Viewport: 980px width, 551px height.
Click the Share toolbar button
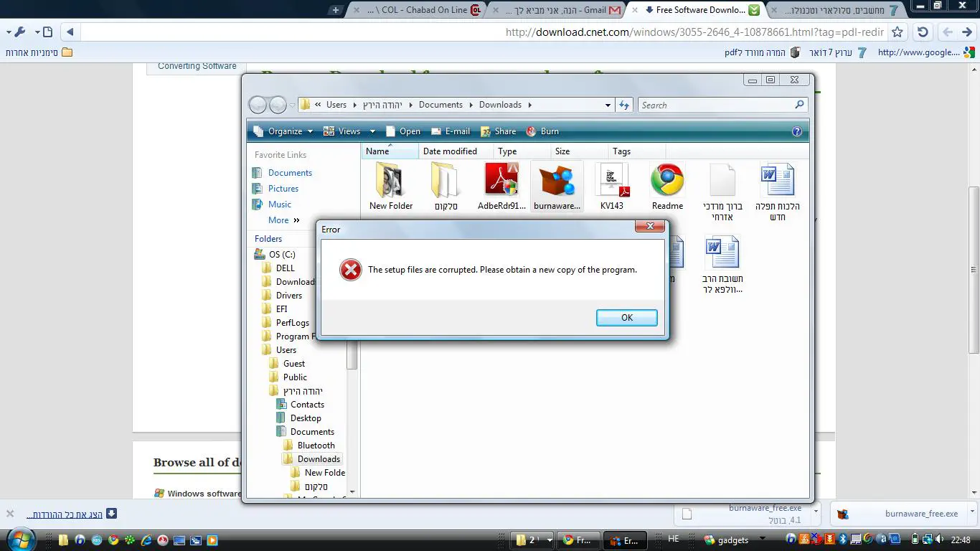click(x=498, y=131)
